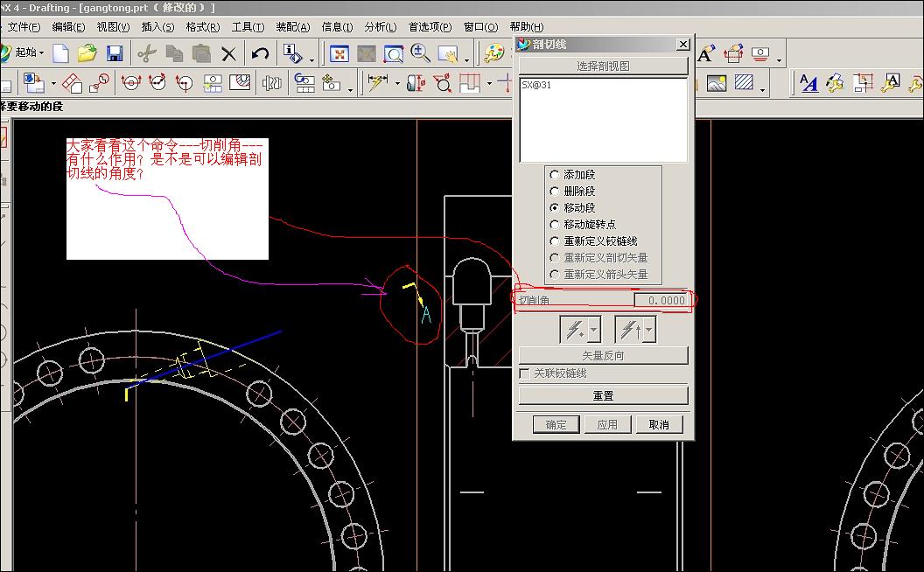
Task: Open dropdown arrow next to information icon
Action: [x=311, y=59]
